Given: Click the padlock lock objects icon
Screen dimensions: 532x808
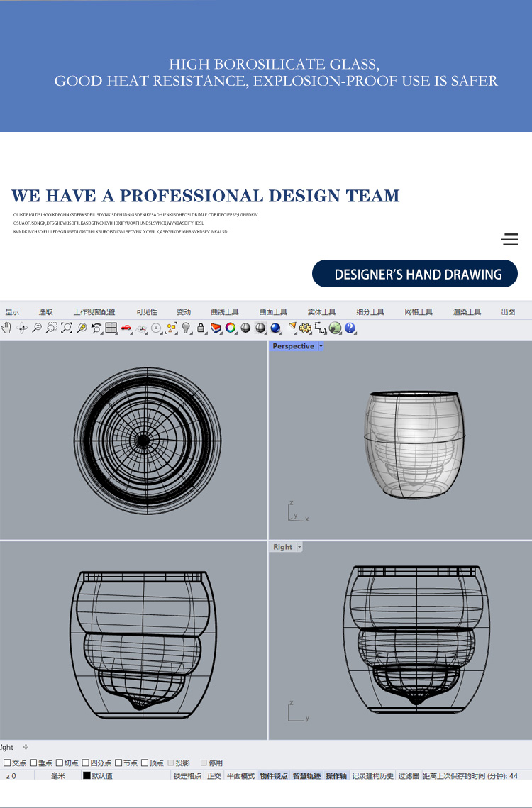Looking at the screenshot, I should point(201,328).
